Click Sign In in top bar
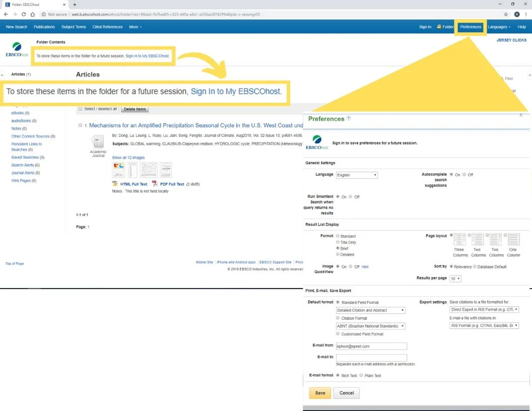Image resolution: width=532 pixels, height=411 pixels. 425,27
